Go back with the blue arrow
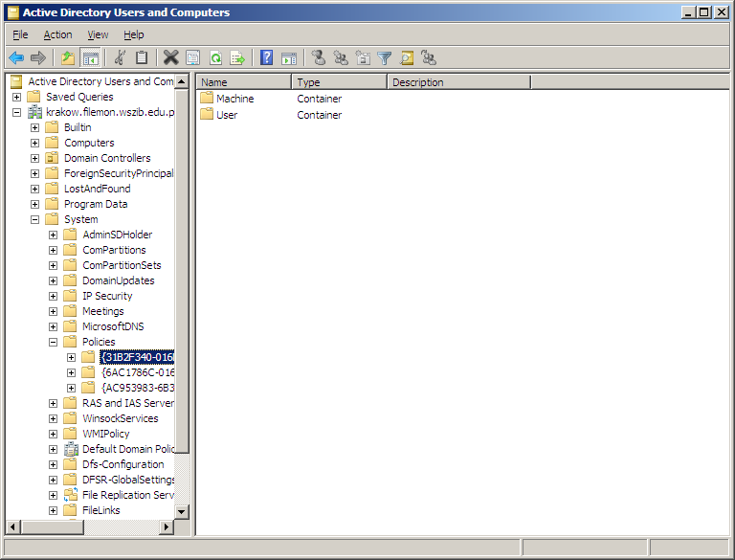Screen dimensions: 735x560 pos(16,58)
